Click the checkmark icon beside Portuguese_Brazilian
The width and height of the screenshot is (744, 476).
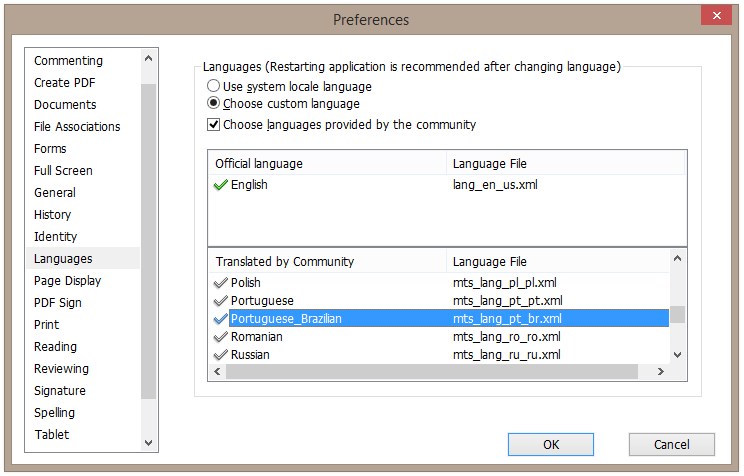(x=221, y=319)
